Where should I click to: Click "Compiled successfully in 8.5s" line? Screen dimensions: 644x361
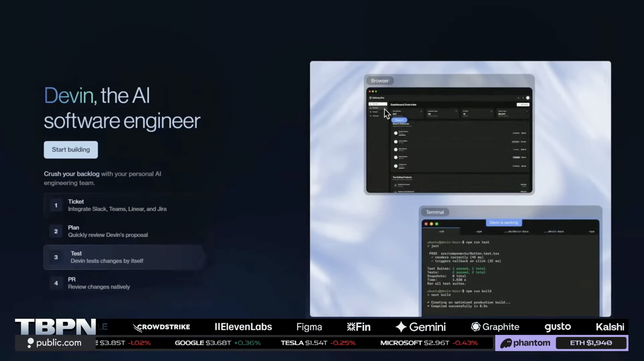457,306
